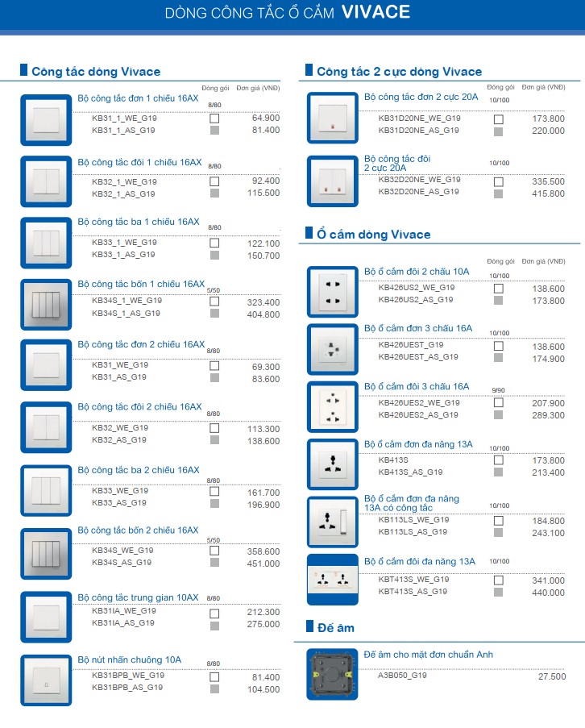Click the grey swatch for KB33_AS_G19
Viewport: 585px width, 728px height.
point(214,503)
